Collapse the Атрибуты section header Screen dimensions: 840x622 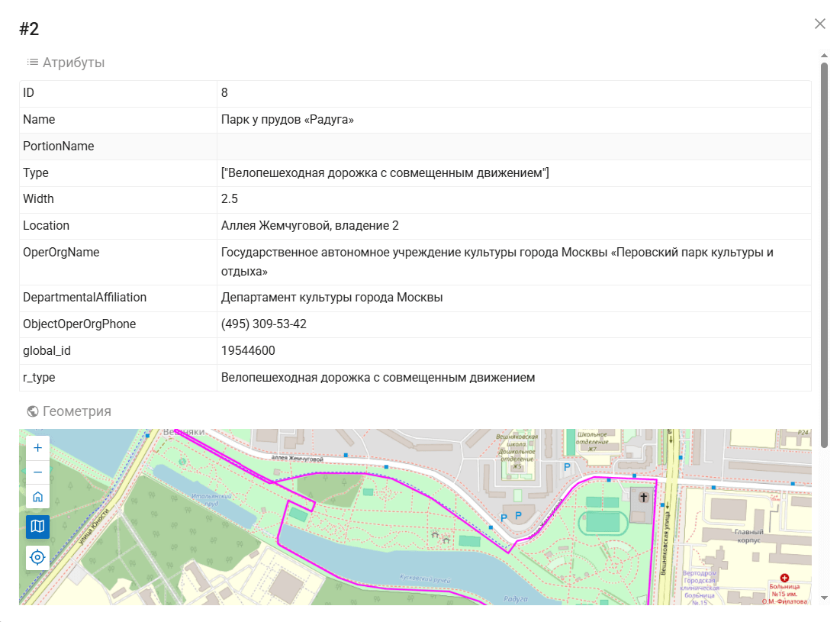(x=73, y=63)
